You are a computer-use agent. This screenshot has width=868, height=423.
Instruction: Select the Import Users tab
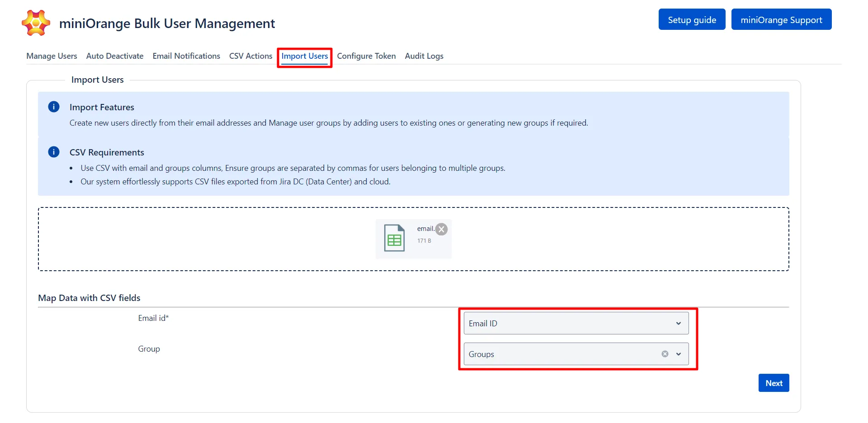coord(305,56)
